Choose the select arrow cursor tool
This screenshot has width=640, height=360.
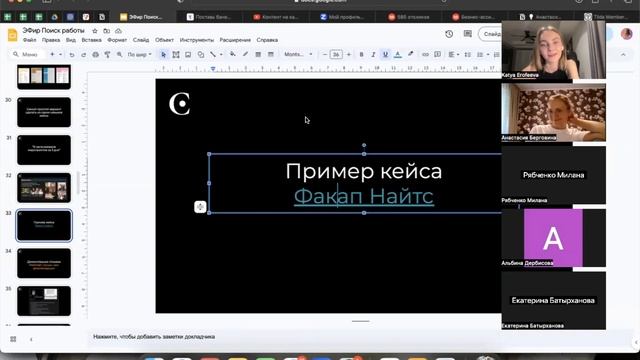click(164, 54)
